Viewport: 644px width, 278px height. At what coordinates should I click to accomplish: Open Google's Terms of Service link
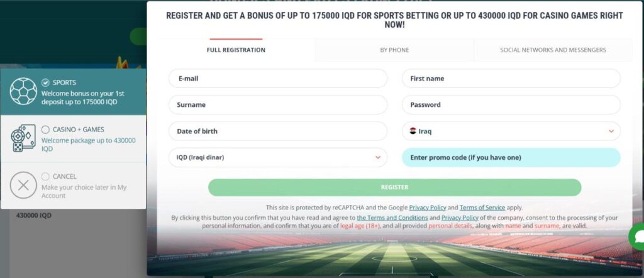tap(482, 208)
